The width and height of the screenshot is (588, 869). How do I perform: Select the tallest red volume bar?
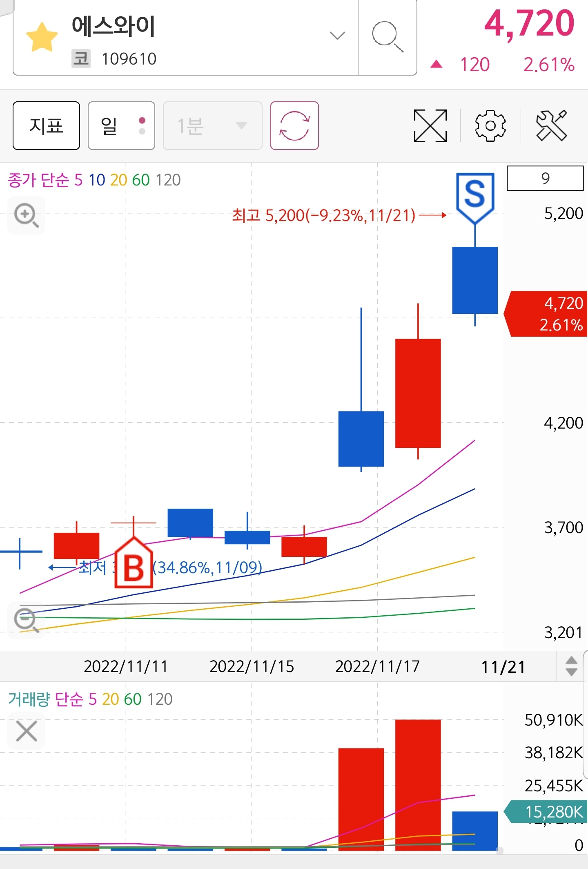[418, 785]
